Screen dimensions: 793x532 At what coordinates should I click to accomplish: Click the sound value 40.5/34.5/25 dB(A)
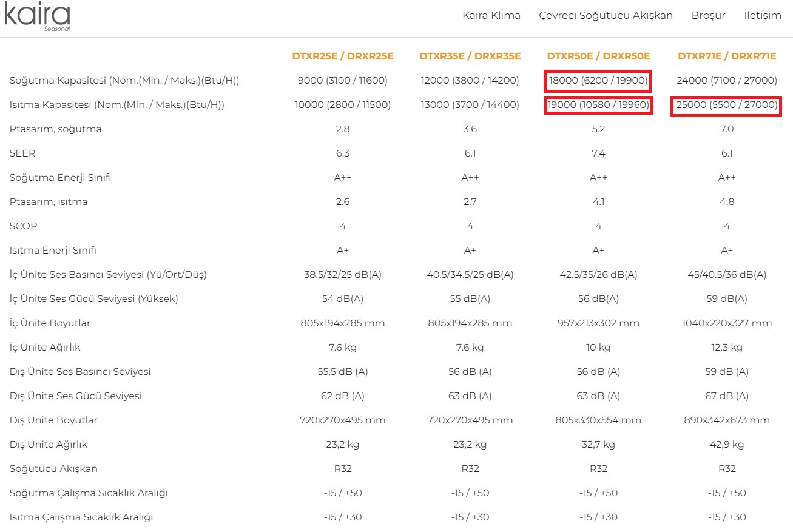click(x=470, y=275)
